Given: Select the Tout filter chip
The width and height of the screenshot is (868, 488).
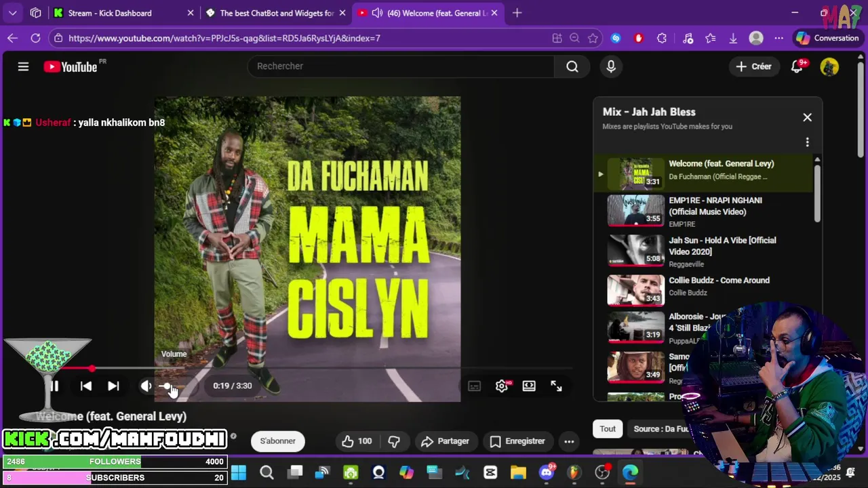Looking at the screenshot, I should coord(608,429).
